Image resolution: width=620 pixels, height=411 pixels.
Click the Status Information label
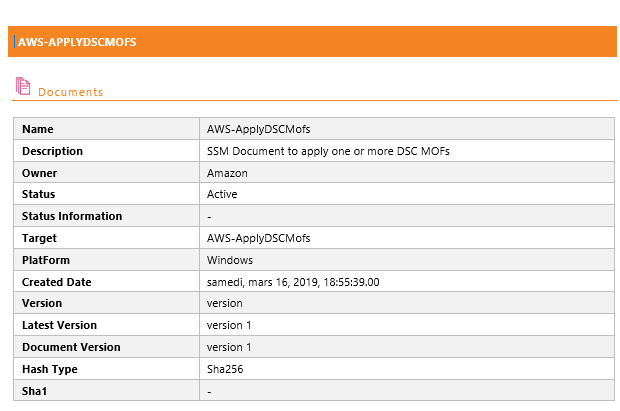[72, 216]
